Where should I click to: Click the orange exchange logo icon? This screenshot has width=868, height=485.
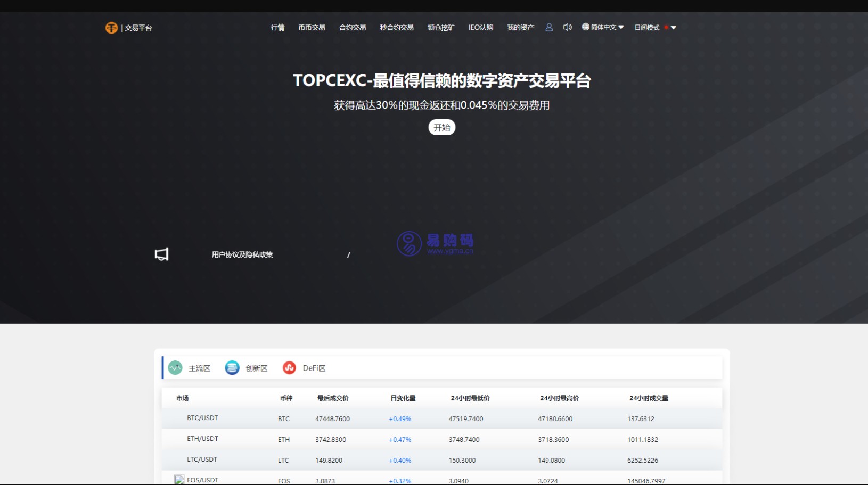(111, 28)
